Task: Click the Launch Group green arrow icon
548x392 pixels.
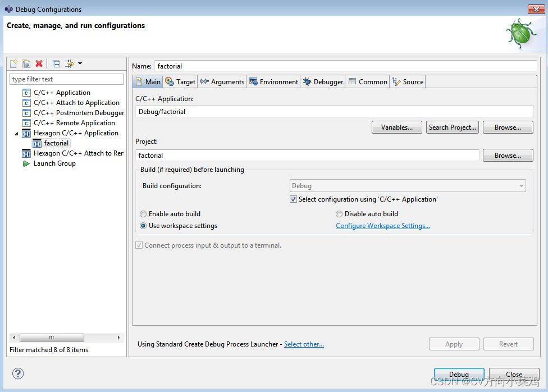Action: 26,163
